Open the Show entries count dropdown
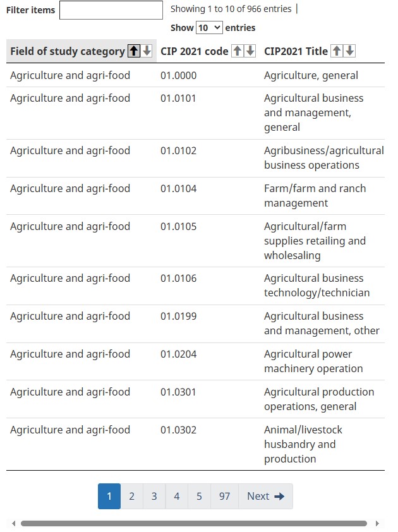 click(x=209, y=27)
